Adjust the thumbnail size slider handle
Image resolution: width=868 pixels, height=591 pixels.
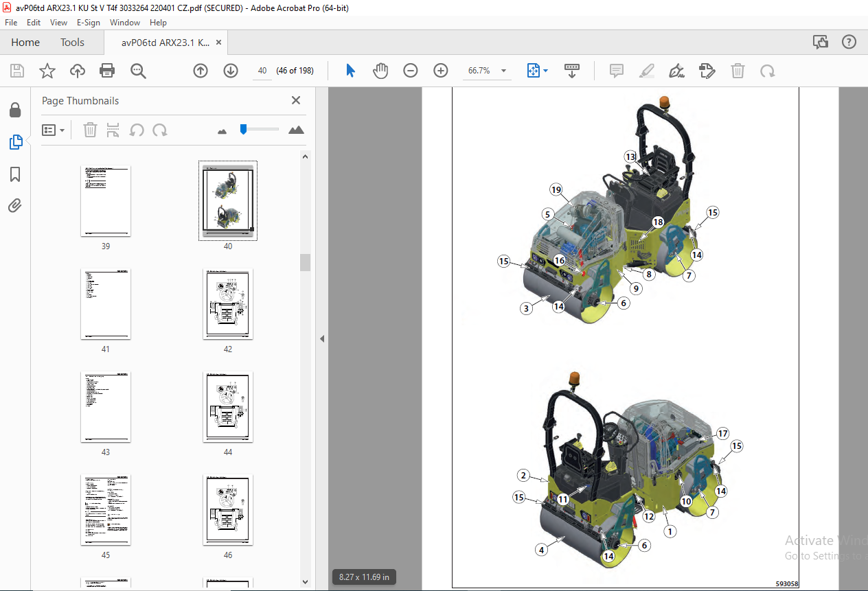click(x=243, y=129)
